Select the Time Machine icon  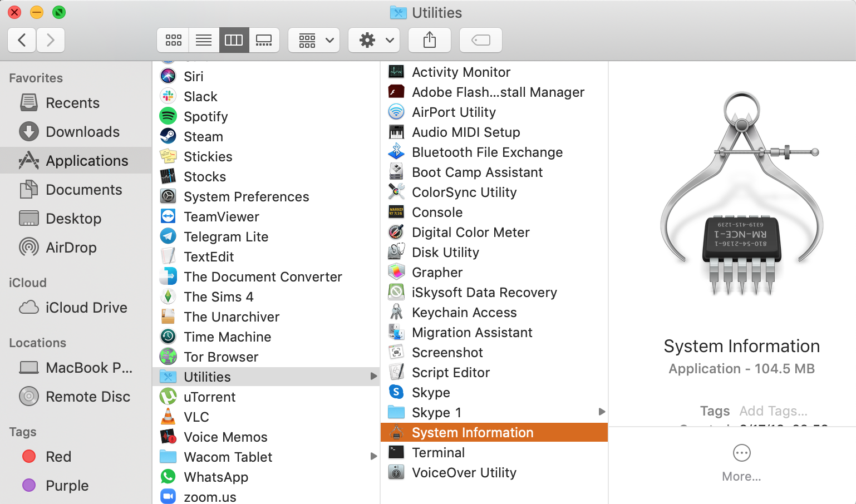click(x=168, y=336)
